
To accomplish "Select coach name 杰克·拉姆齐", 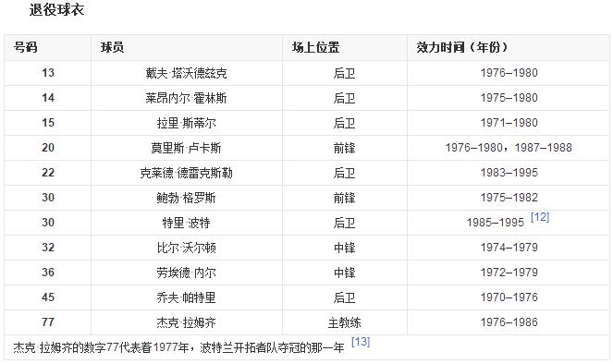I will (x=186, y=322).
